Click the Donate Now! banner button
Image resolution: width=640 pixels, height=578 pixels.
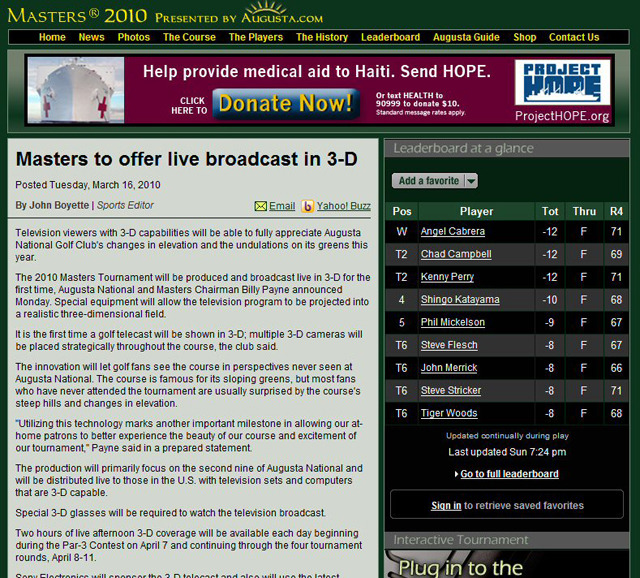coord(286,103)
